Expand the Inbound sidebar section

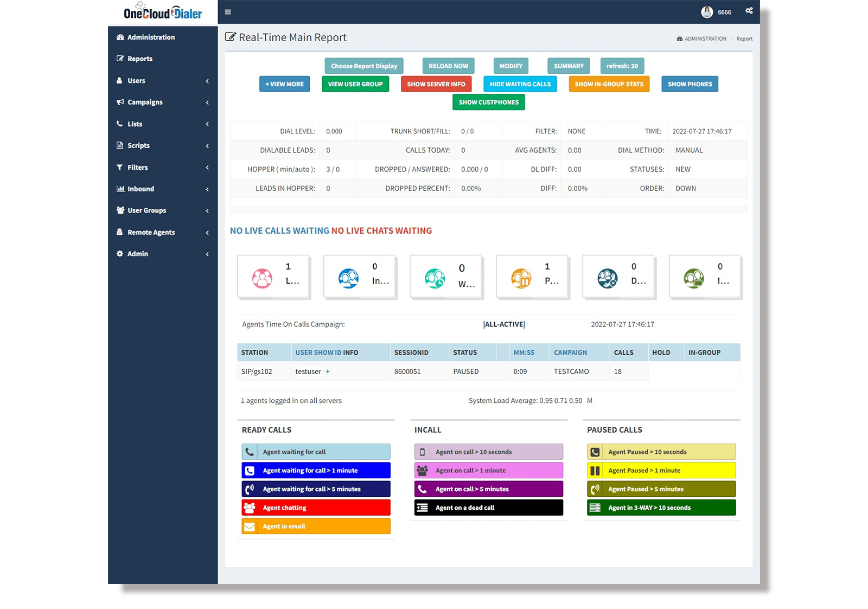141,189
